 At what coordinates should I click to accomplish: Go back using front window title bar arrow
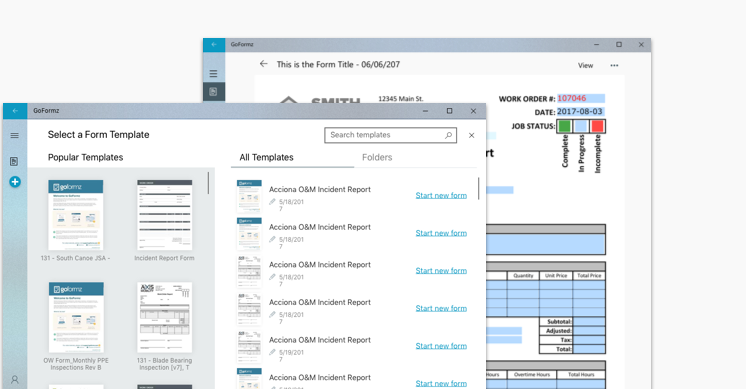coord(15,111)
